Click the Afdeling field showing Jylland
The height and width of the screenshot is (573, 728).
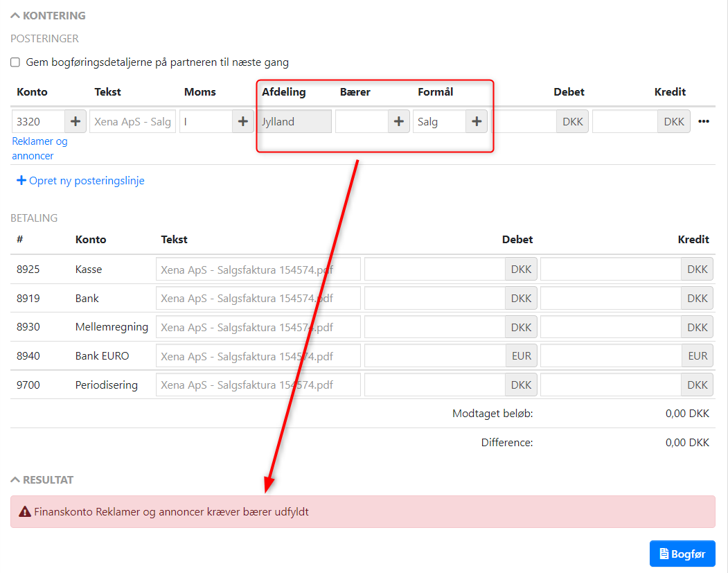[294, 121]
